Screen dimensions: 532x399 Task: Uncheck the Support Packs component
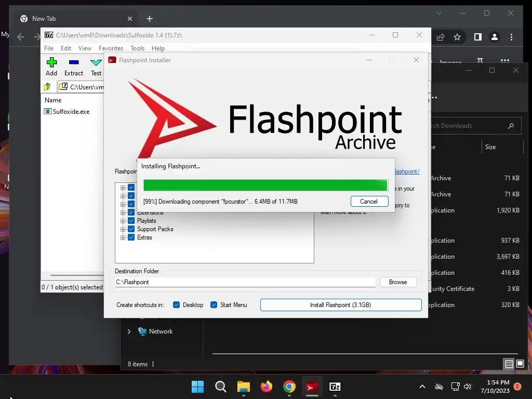point(131,229)
